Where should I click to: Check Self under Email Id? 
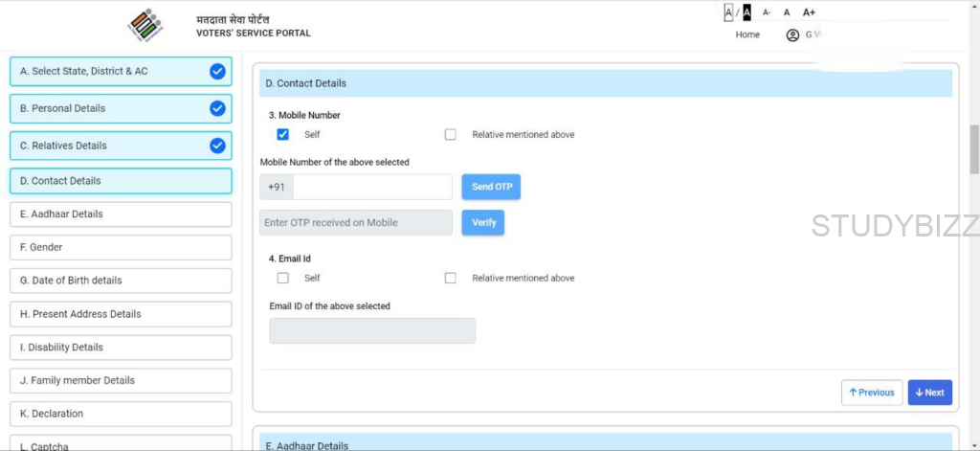pos(282,279)
